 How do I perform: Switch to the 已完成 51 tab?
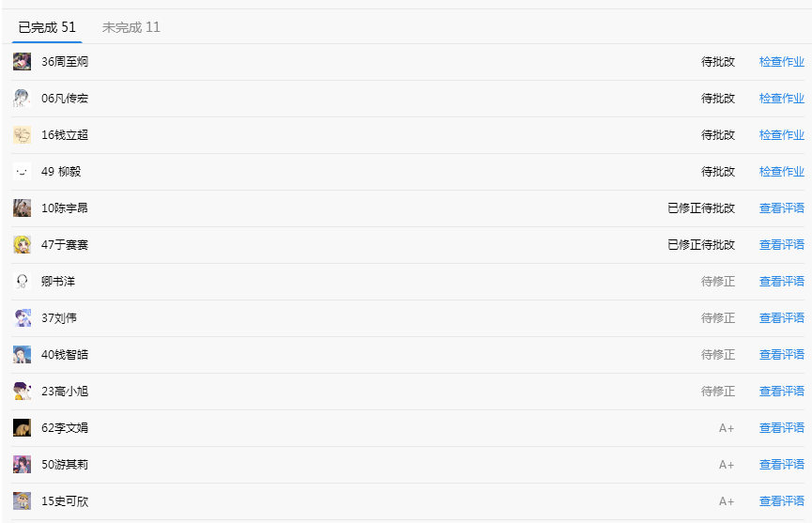(x=47, y=27)
